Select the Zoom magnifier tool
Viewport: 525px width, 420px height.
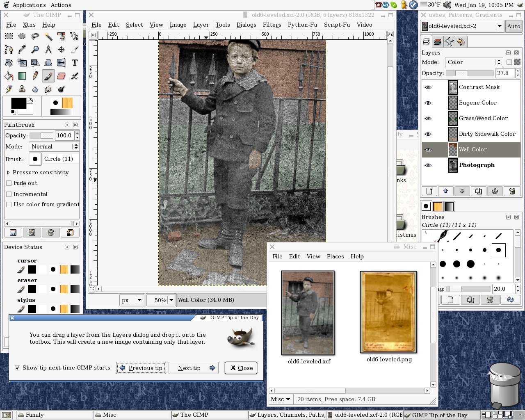coord(35,50)
